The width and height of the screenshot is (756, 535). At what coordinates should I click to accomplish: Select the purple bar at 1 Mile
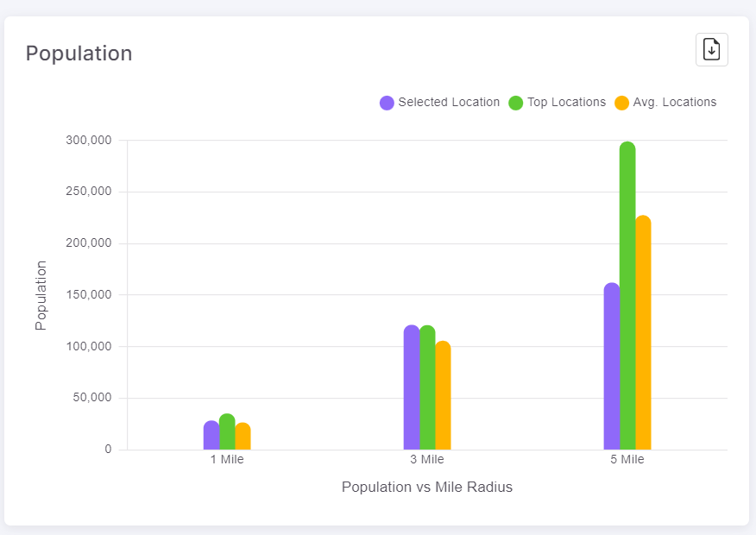click(x=211, y=436)
